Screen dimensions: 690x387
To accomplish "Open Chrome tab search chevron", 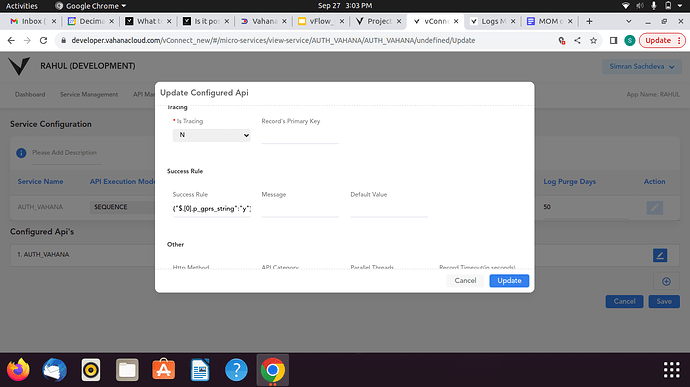I will (x=628, y=21).
